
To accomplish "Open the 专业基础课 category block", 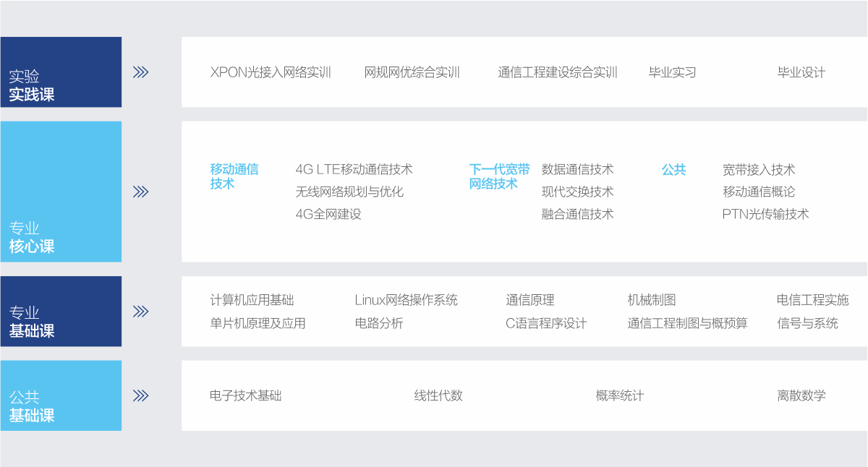I will tap(61, 312).
